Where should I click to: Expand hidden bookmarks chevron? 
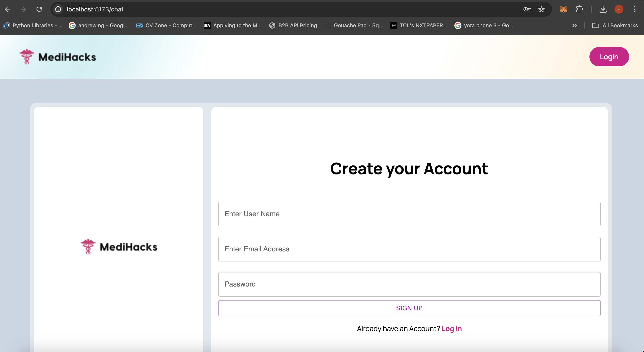(x=574, y=25)
